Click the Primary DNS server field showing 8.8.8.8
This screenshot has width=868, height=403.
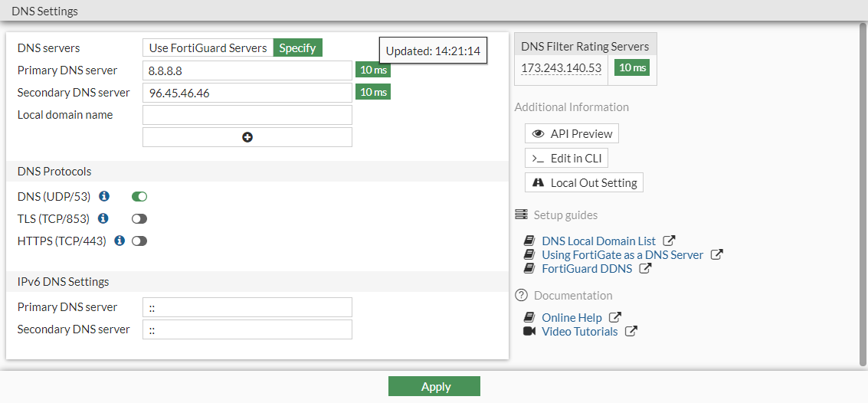click(247, 70)
